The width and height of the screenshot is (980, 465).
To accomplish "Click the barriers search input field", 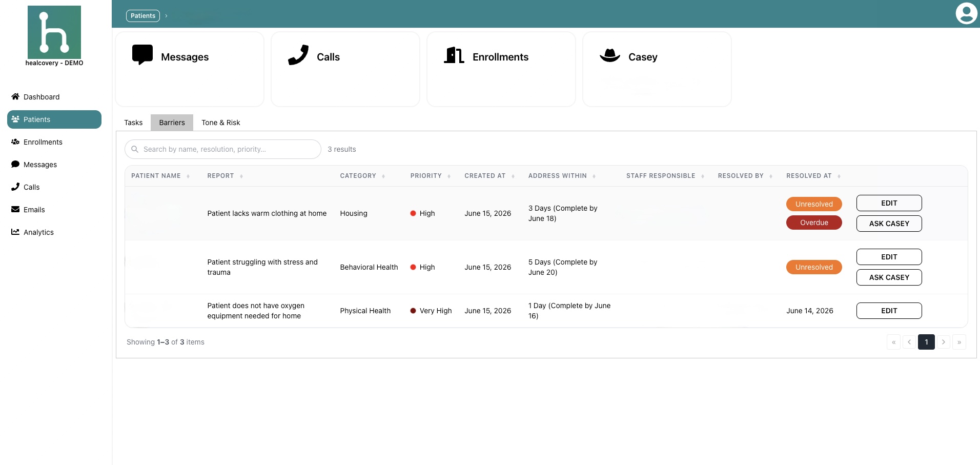I will tap(223, 149).
